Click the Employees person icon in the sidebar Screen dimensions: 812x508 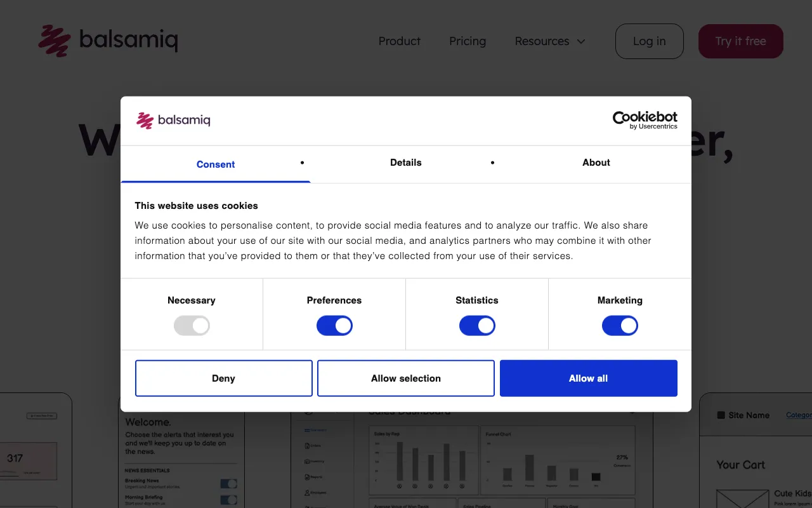coord(307,492)
